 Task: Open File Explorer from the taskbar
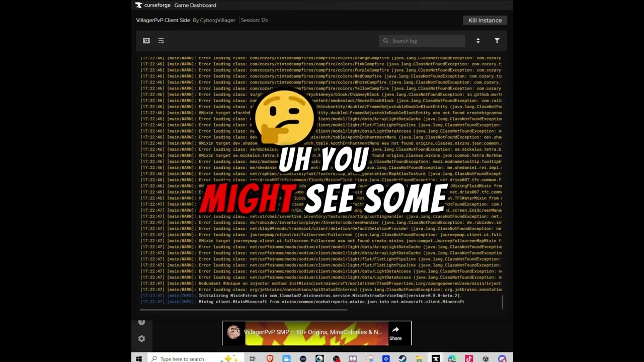pyautogui.click(x=419, y=359)
